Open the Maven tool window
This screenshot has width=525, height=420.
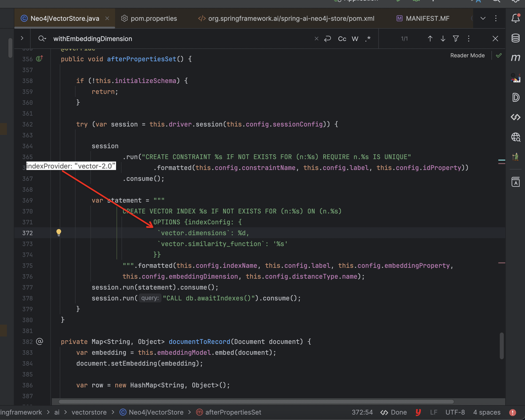pyautogui.click(x=516, y=58)
